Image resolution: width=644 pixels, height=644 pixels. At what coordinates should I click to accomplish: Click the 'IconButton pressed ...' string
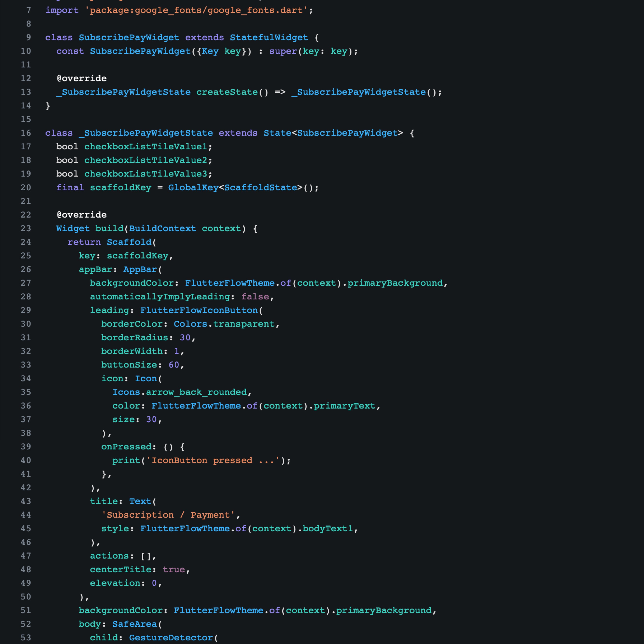click(x=213, y=460)
